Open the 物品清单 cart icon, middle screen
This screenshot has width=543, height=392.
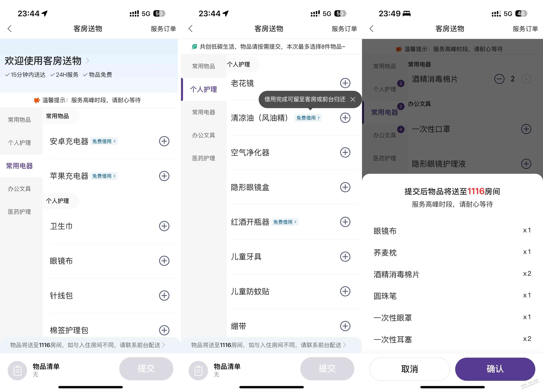(198, 371)
